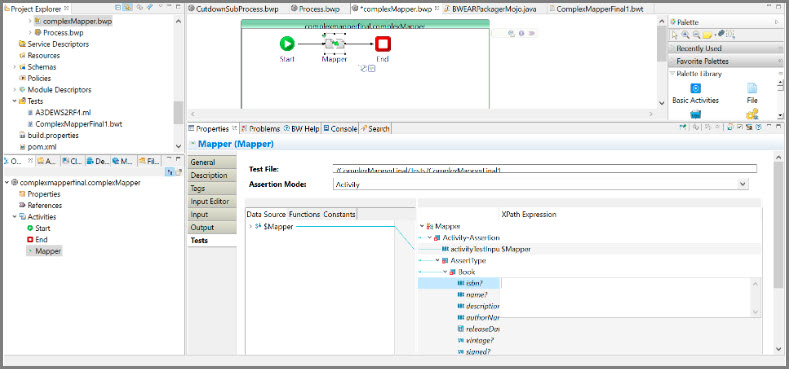Click the End activity on the canvas
Image resolution: width=789 pixels, height=369 pixels.
(x=383, y=44)
